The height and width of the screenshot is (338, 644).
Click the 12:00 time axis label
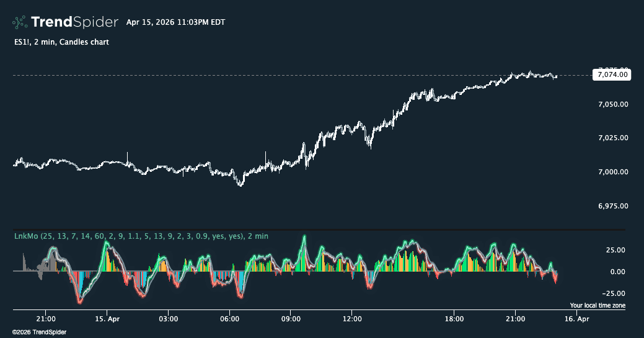click(x=352, y=319)
